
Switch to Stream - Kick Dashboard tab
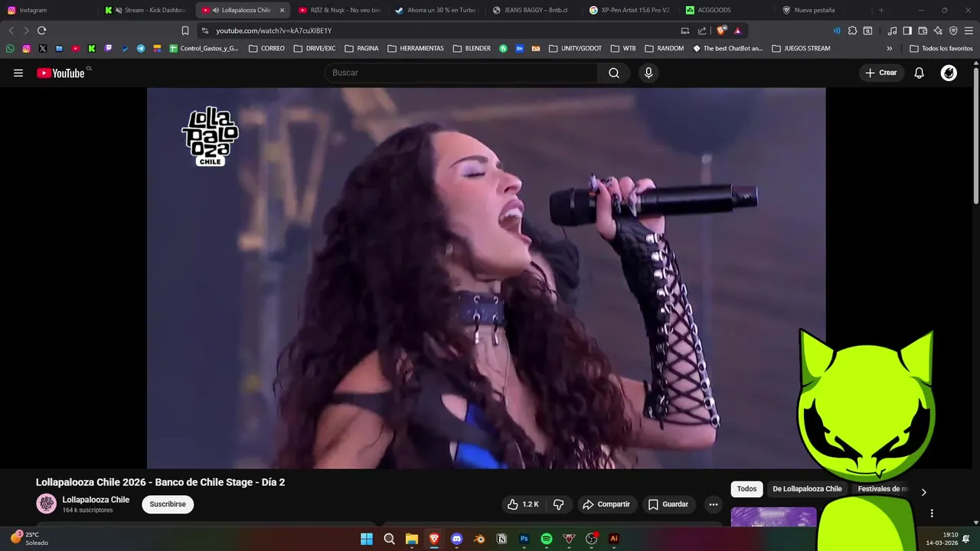147,10
